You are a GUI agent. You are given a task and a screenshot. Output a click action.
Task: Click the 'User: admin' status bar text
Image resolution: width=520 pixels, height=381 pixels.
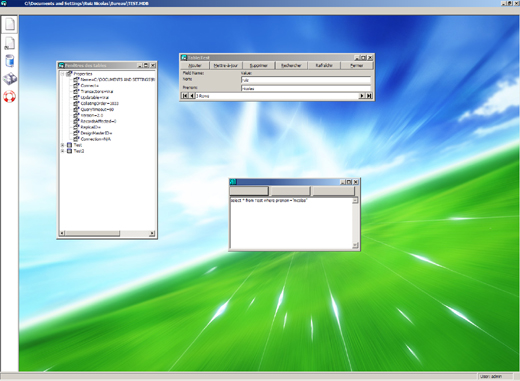(491, 376)
